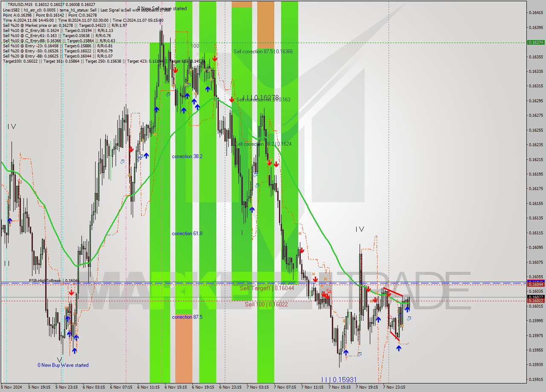Select the TRXUSD,M15 symbol title
The width and height of the screenshot is (546, 392).
click(x=20, y=4)
